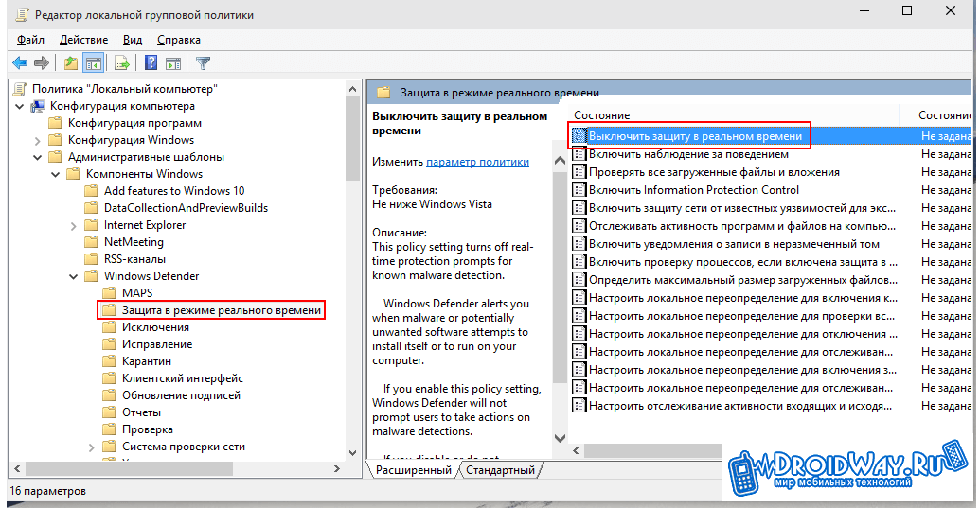The height and width of the screenshot is (508, 980).
Task: Expand the Конфигурация Windows node
Action: click(38, 140)
